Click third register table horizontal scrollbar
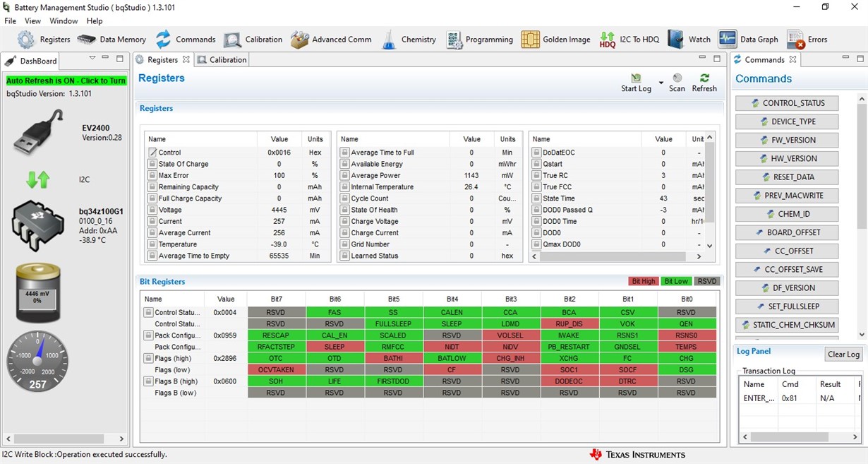The width and height of the screenshot is (868, 464). pos(613,256)
